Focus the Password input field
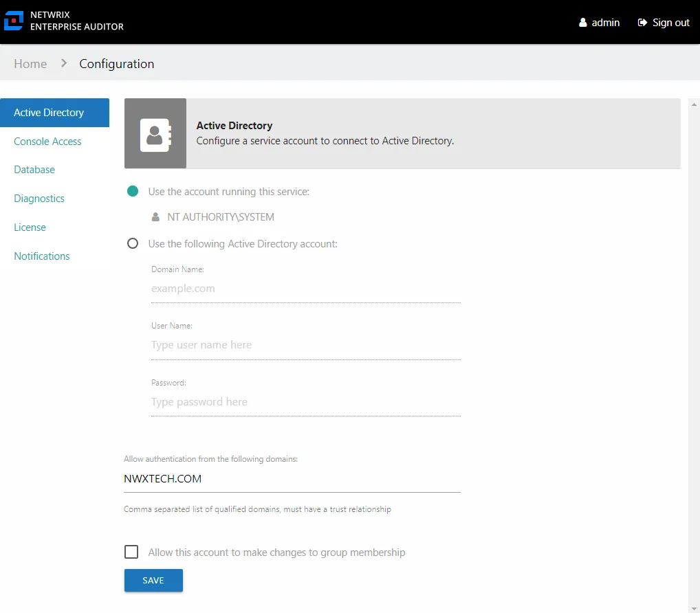This screenshot has height=613, width=700. [x=306, y=402]
